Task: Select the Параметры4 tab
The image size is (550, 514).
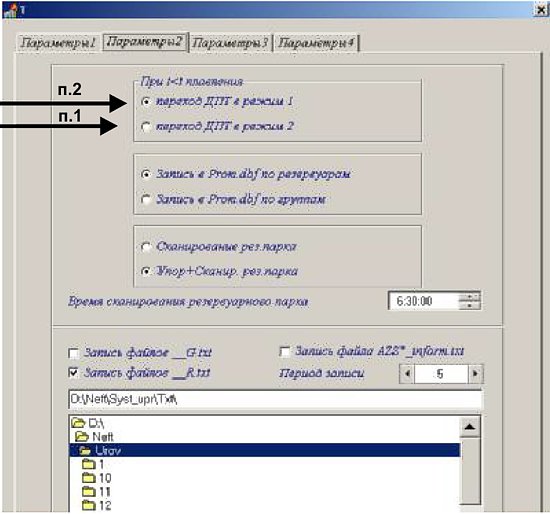Action: coord(316,43)
